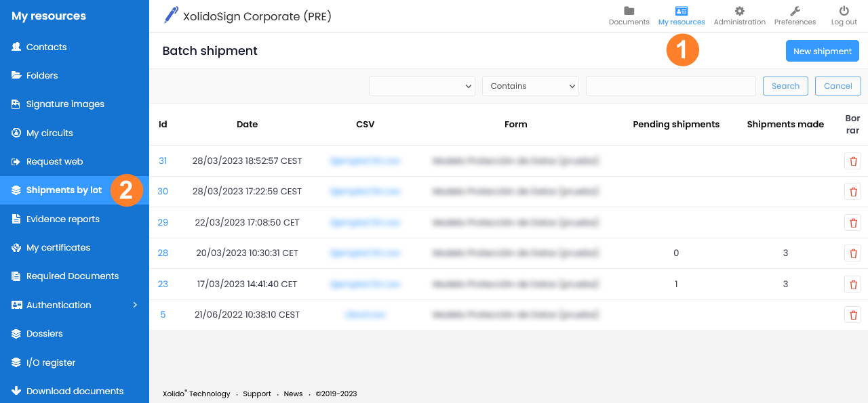Click the search text input field
868x403 pixels.
coord(671,86)
